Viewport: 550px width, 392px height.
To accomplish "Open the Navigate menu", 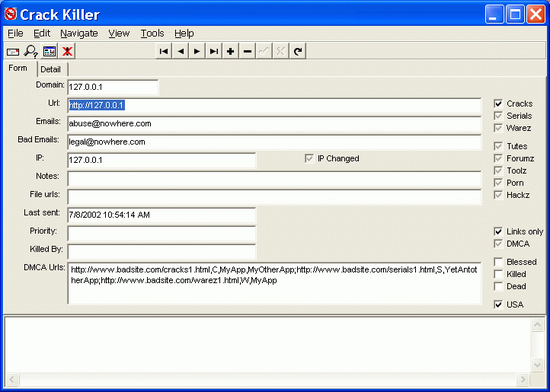I will click(79, 33).
